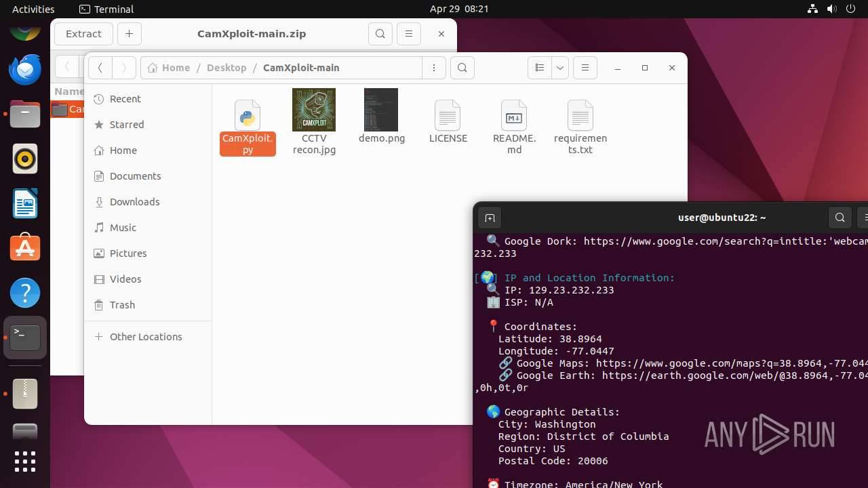868x488 pixels.
Task: Close the CamXploit-main.zip archive window
Action: (x=441, y=34)
